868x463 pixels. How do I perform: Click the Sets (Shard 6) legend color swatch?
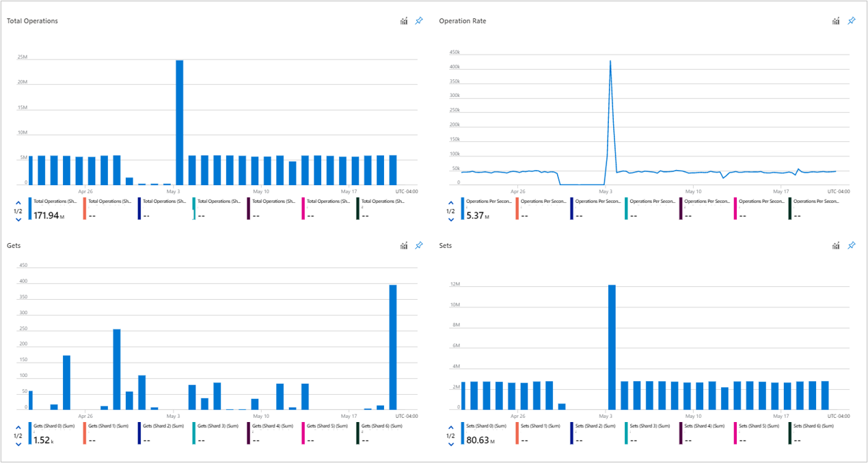coord(791,429)
